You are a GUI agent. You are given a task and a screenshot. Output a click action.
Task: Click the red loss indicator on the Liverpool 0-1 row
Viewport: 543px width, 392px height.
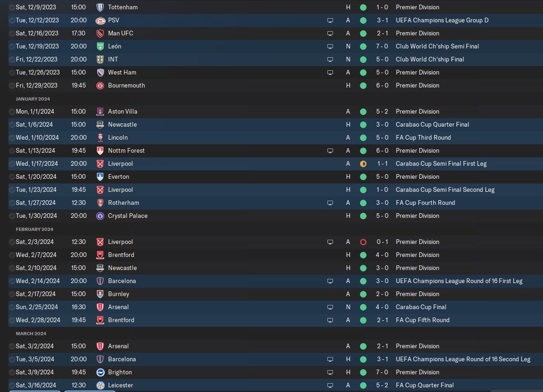[x=363, y=242]
